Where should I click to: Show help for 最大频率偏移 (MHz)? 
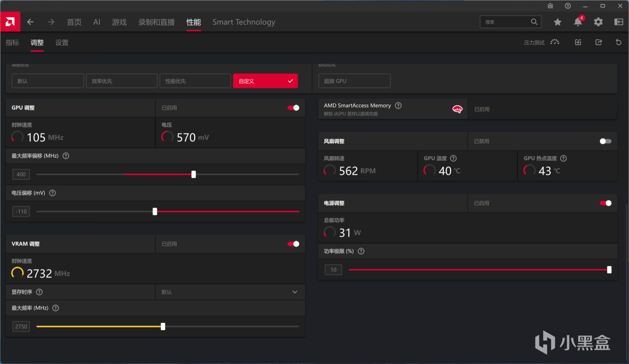tap(66, 156)
